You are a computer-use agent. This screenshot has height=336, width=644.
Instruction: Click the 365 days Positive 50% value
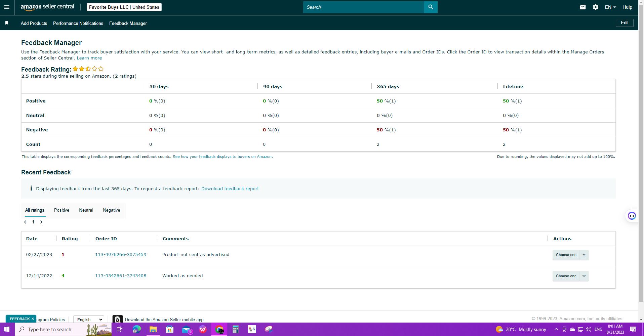tap(386, 101)
